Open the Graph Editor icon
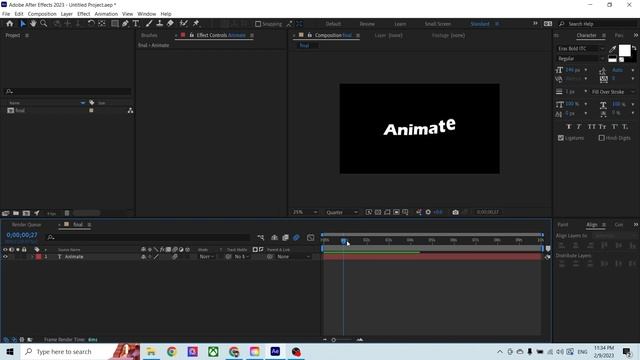Image resolution: width=640 pixels, height=360 pixels. point(311,238)
